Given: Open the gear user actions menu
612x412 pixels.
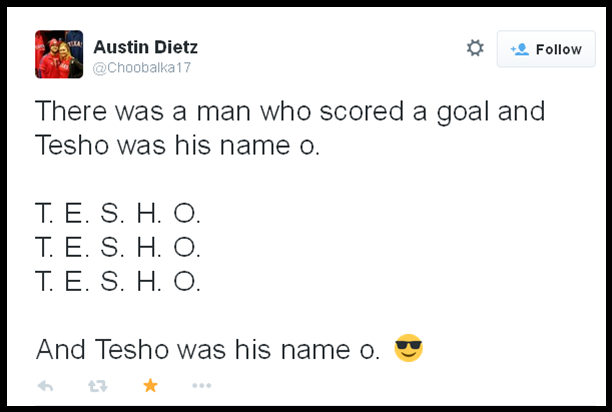Looking at the screenshot, I should 475,48.
